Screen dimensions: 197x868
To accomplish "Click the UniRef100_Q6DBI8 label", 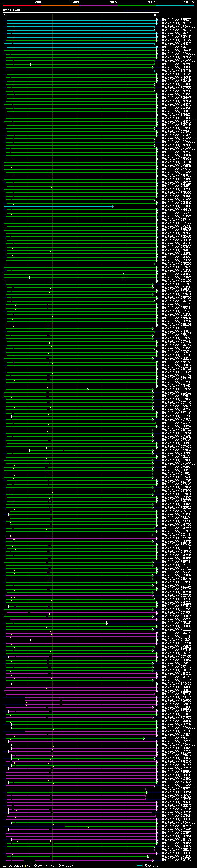I will coord(177,111).
